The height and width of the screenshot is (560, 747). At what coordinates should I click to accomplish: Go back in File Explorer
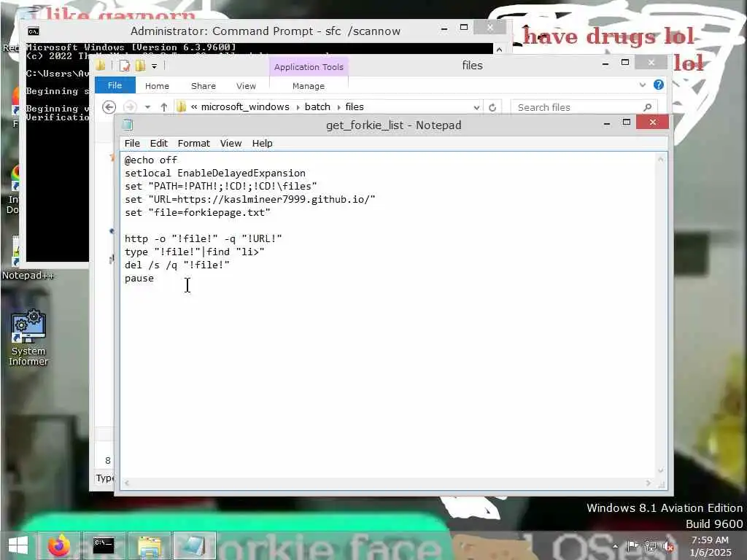point(109,107)
